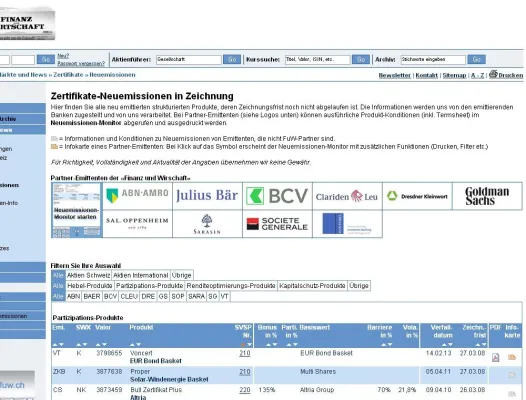Filter issuers by SOP
The height and width of the screenshot is (400, 526).
click(178, 296)
